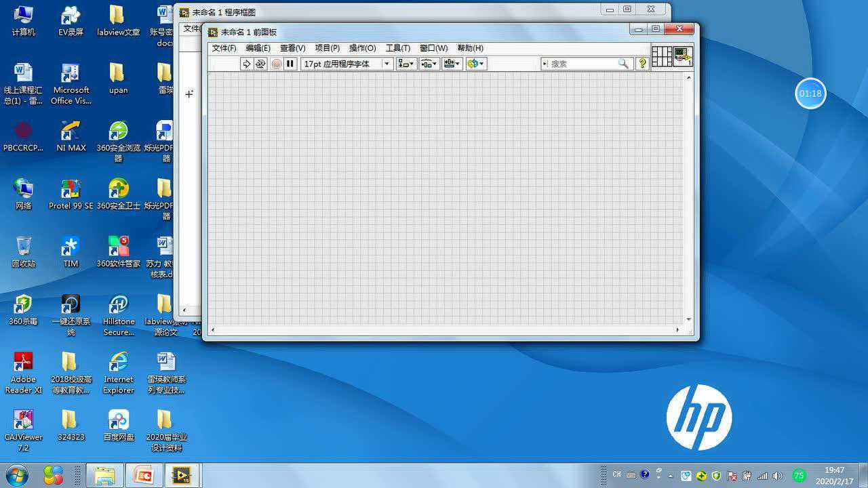Open the 窗口(W) menu
The height and width of the screenshot is (488, 868).
(433, 48)
